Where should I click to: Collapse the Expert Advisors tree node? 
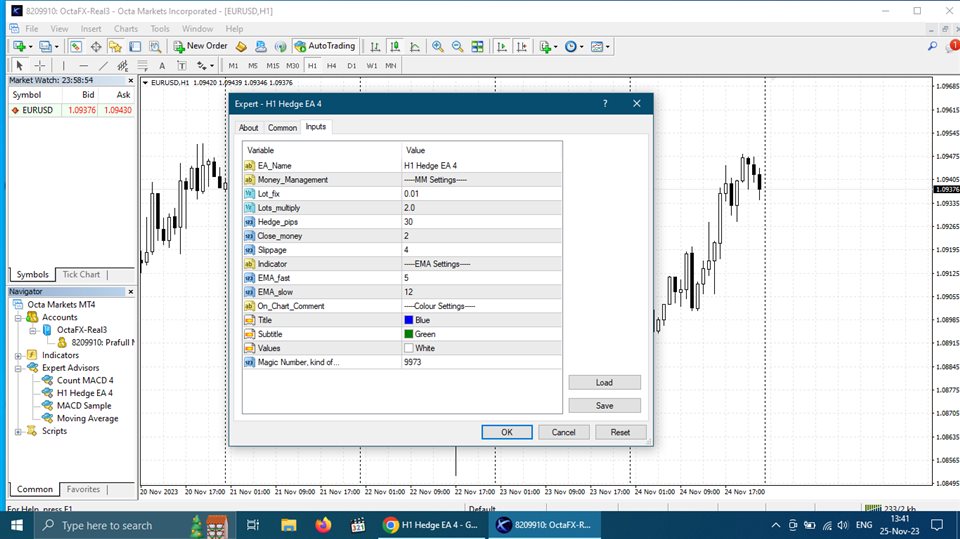(x=18, y=368)
